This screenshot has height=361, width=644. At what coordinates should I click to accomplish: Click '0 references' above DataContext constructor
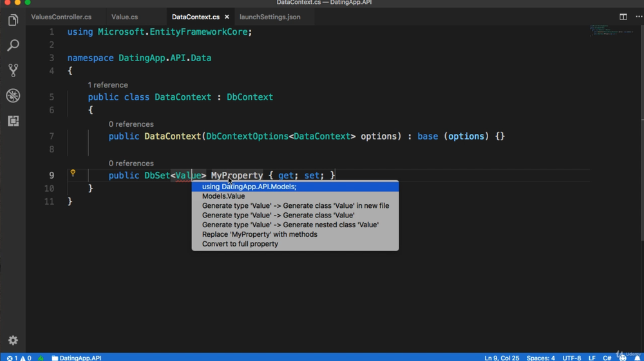131,124
